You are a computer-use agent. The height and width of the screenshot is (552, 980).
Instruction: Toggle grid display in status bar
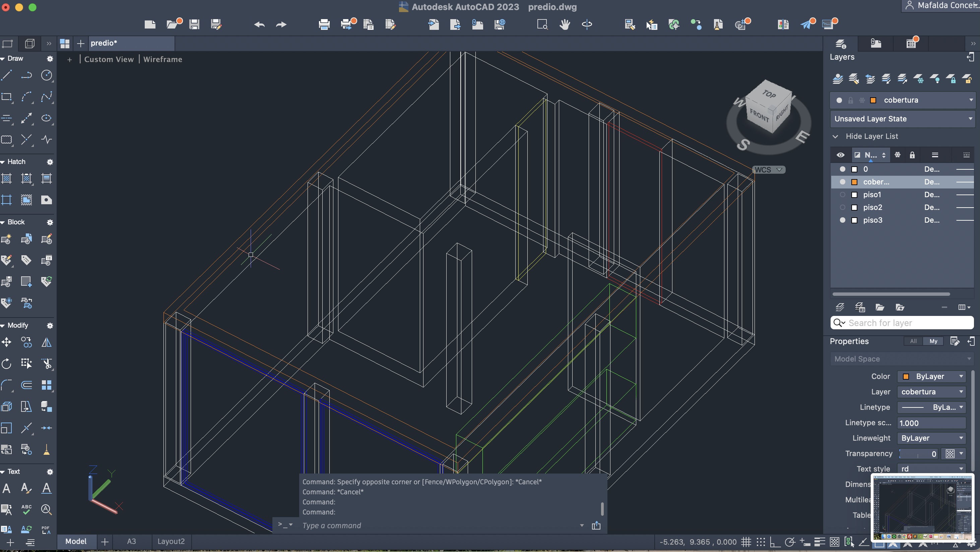746,542
